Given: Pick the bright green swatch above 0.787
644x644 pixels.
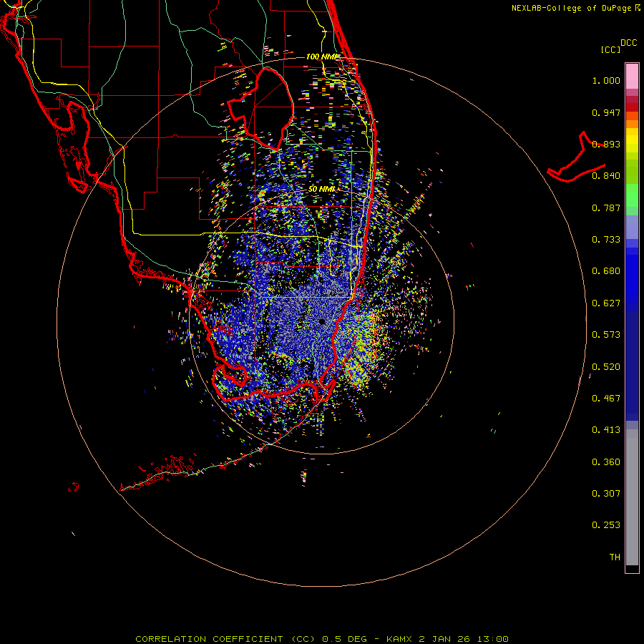Looking at the screenshot, I should 632,195.
